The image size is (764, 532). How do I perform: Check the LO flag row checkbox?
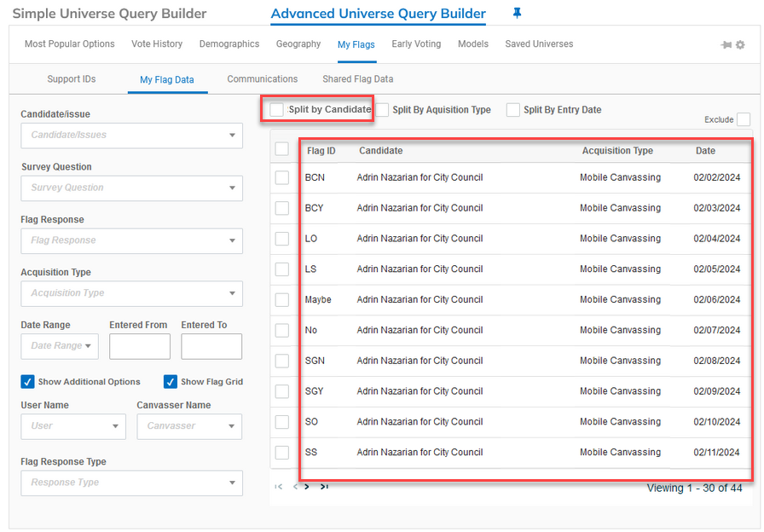[x=281, y=239]
